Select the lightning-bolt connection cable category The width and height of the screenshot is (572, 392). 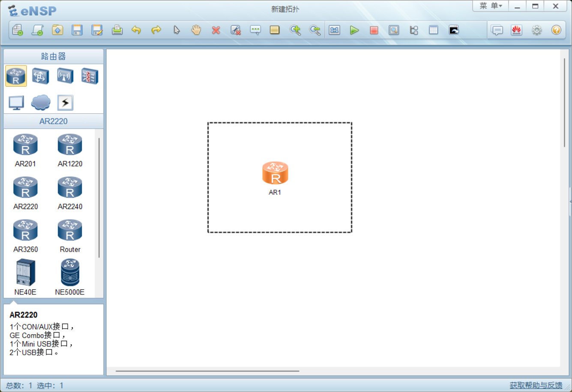(x=65, y=103)
